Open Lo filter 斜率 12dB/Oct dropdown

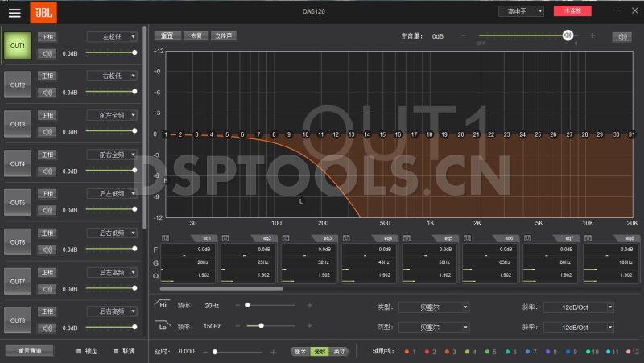[x=578, y=328]
